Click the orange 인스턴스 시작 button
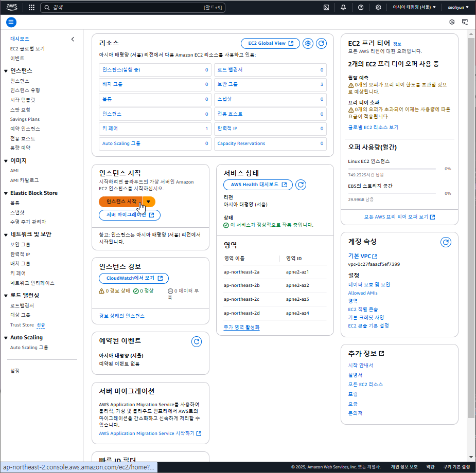476x473 pixels. pyautogui.click(x=121, y=202)
